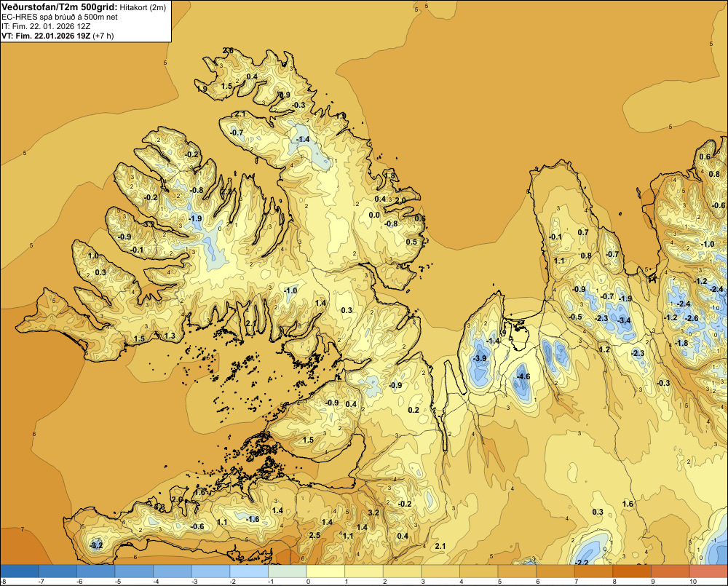728x586 pixels.
Task: Click the -0.5 temperature value
Action: tap(576, 317)
